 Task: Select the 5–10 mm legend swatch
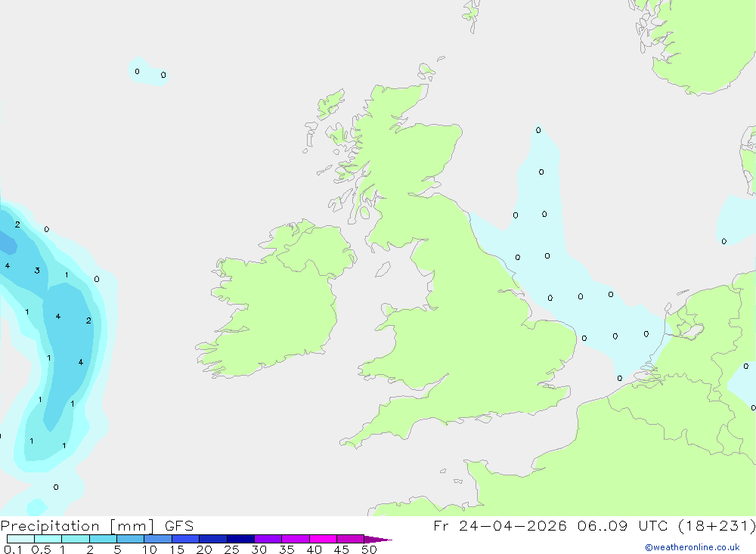tap(131, 539)
